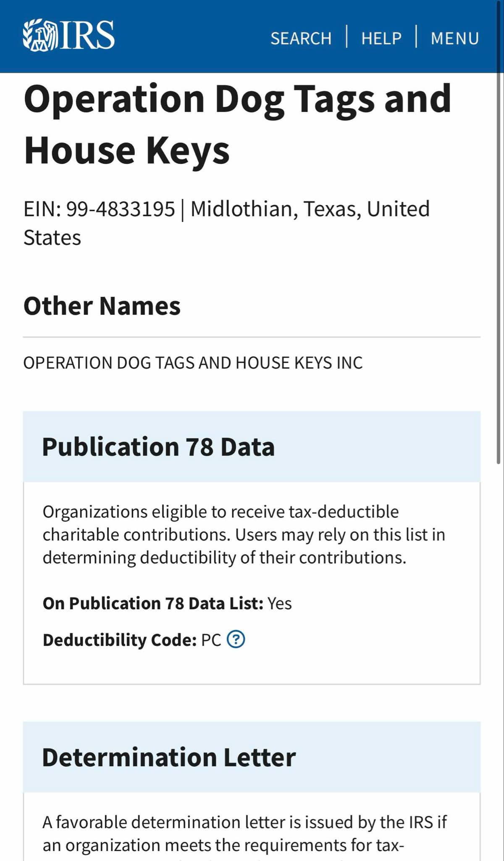
Task: Click the Yes value for Publication 78
Action: pyautogui.click(x=280, y=603)
